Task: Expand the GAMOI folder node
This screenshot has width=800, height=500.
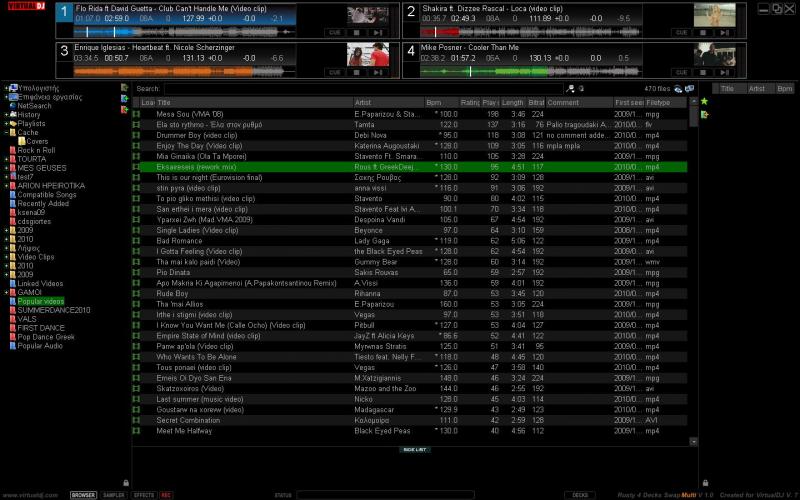Action: [x=7, y=292]
